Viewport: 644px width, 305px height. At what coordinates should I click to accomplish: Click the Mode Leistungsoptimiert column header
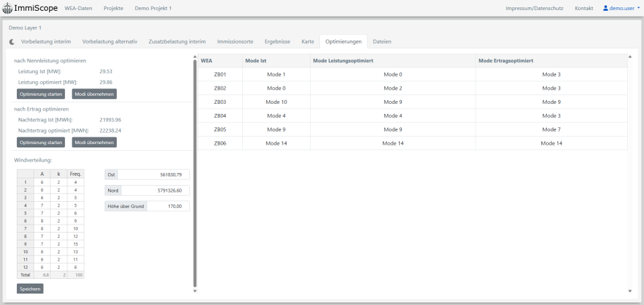coord(392,61)
